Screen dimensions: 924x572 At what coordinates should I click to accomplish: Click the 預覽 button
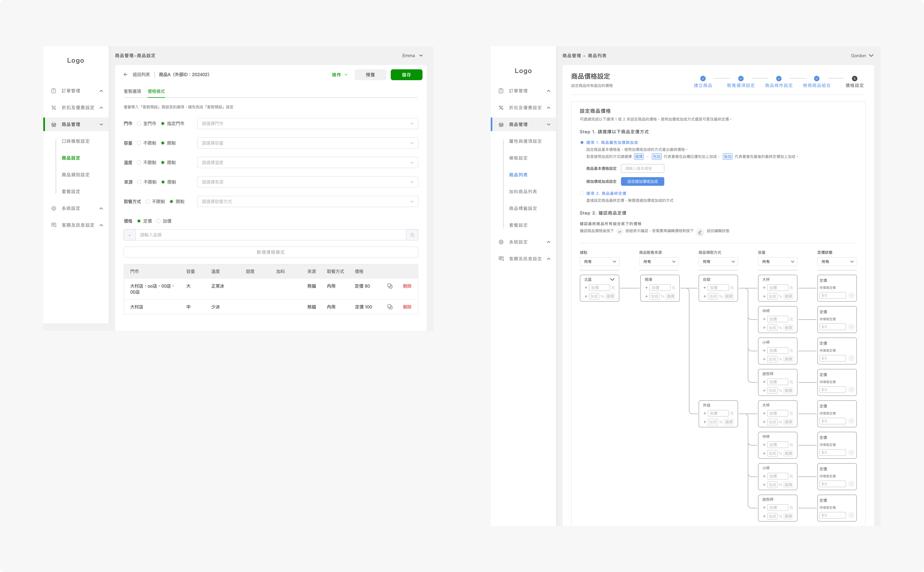(370, 75)
